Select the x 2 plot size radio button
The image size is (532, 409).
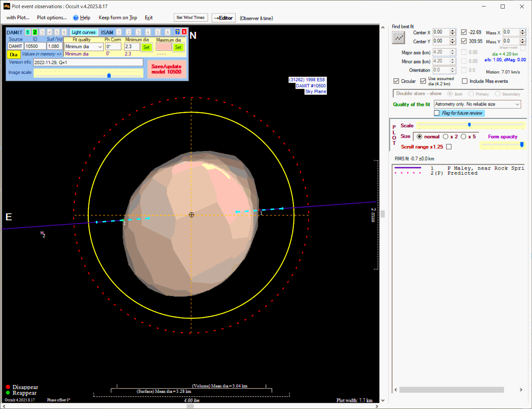pyautogui.click(x=445, y=137)
